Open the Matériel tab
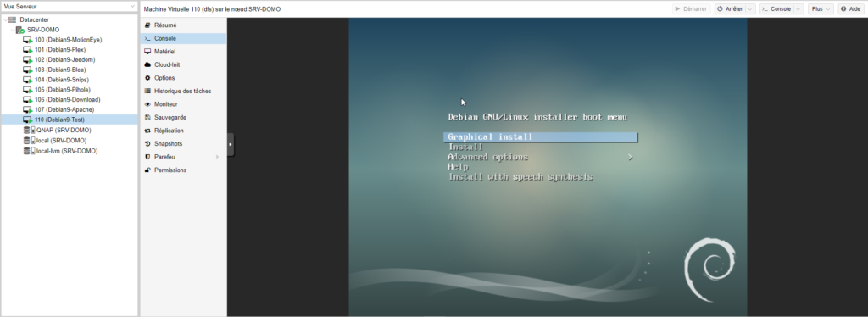The width and height of the screenshot is (868, 317). click(x=183, y=52)
